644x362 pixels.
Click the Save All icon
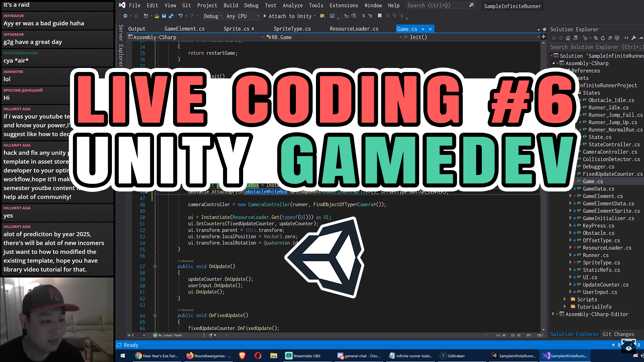click(x=171, y=16)
